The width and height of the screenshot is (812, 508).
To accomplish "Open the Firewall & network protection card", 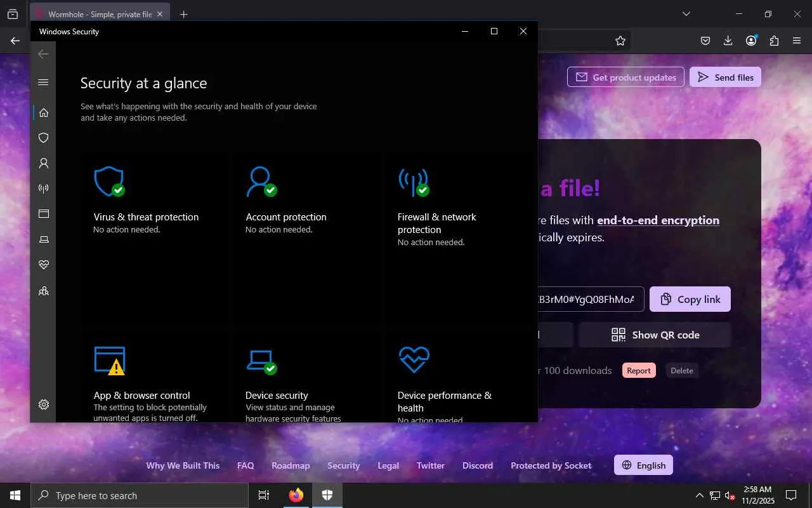I will tap(459, 239).
